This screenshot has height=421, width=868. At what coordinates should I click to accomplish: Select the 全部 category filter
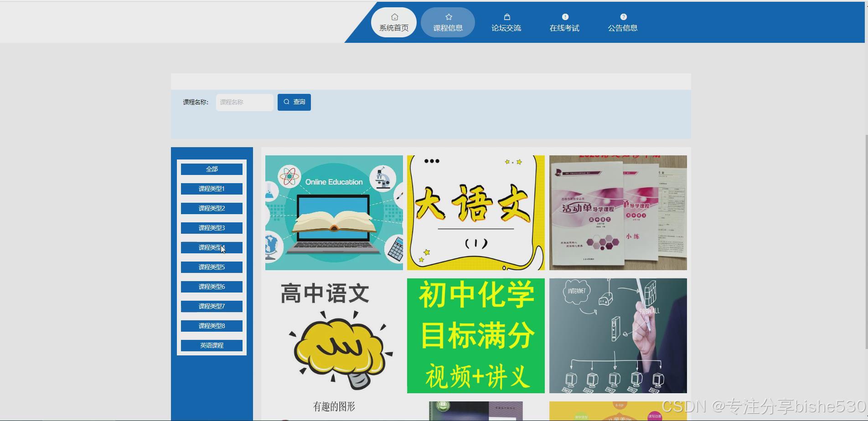pos(211,169)
